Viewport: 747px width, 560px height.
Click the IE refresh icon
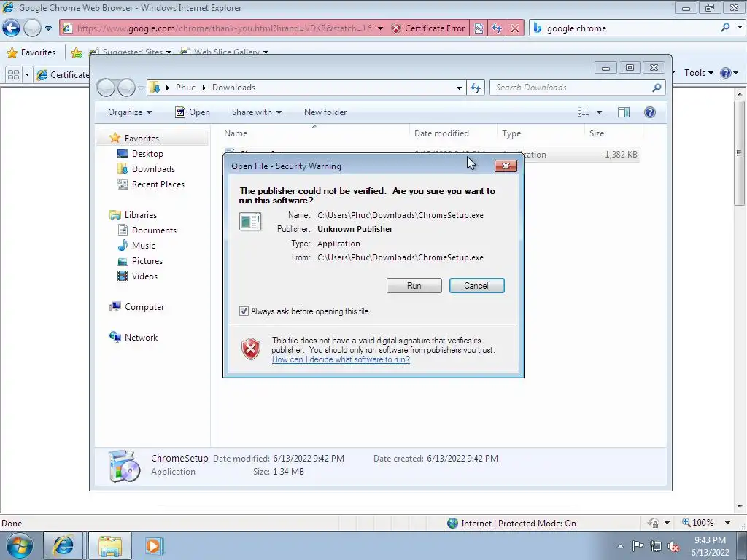[497, 28]
